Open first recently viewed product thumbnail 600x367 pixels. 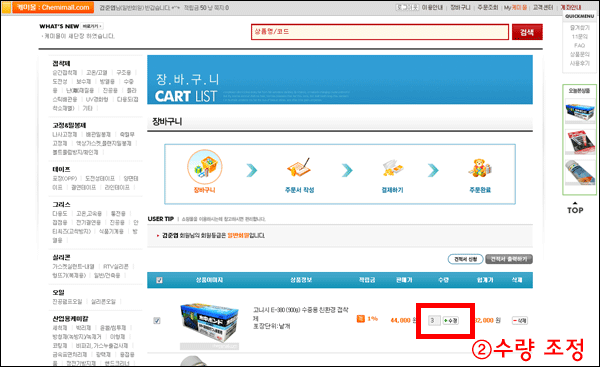(x=580, y=111)
